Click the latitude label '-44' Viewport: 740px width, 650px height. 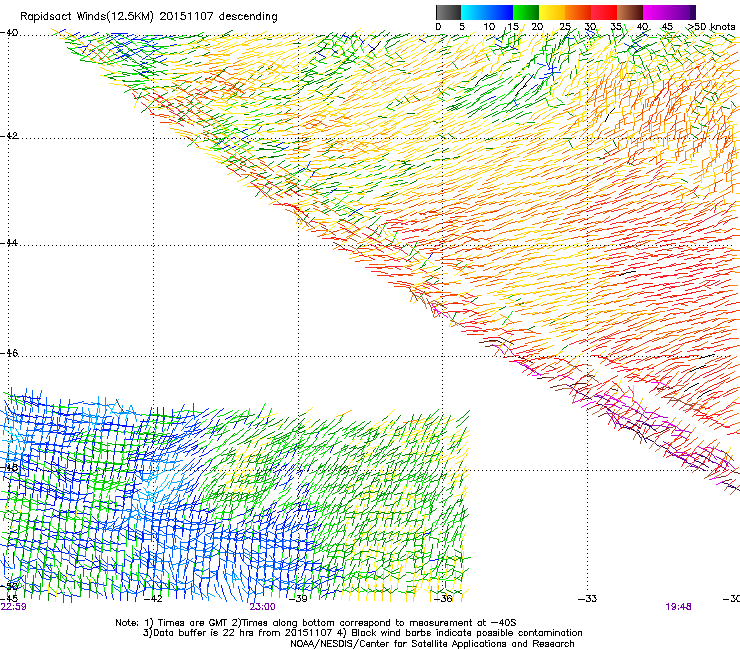tap(9, 243)
